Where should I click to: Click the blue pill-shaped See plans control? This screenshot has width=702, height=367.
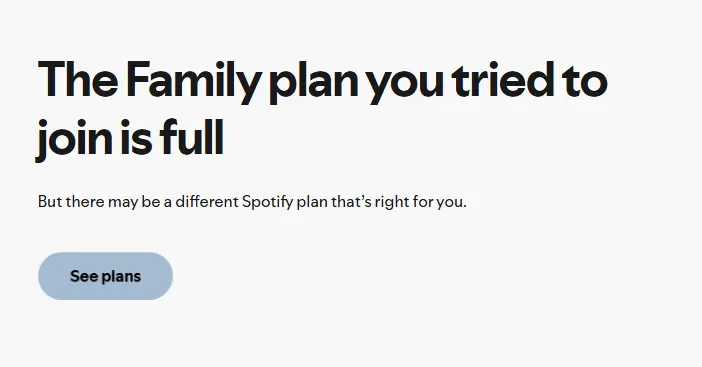click(x=105, y=276)
